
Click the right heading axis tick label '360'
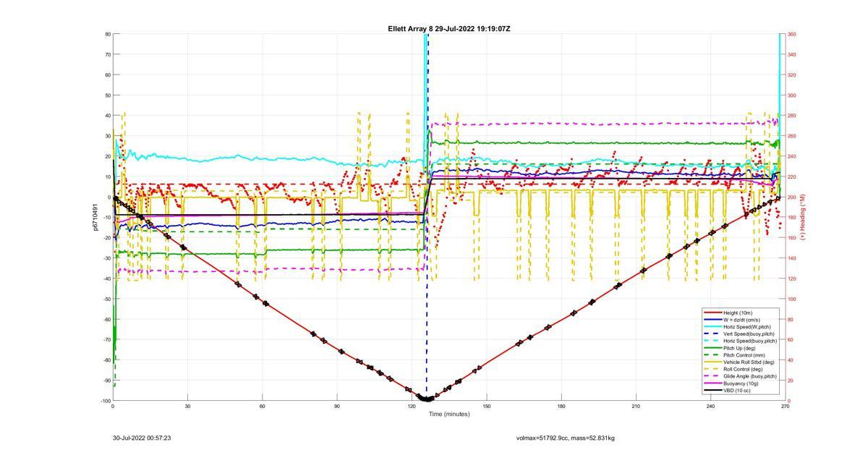[x=791, y=34]
